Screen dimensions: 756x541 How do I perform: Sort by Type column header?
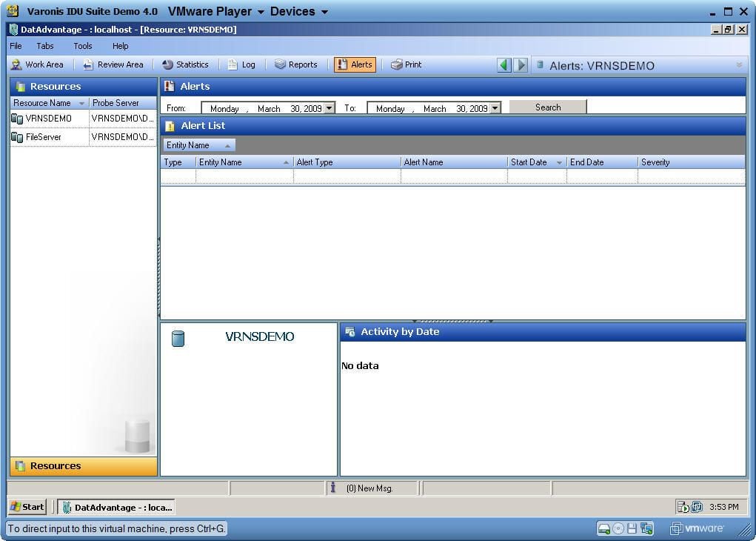(178, 162)
